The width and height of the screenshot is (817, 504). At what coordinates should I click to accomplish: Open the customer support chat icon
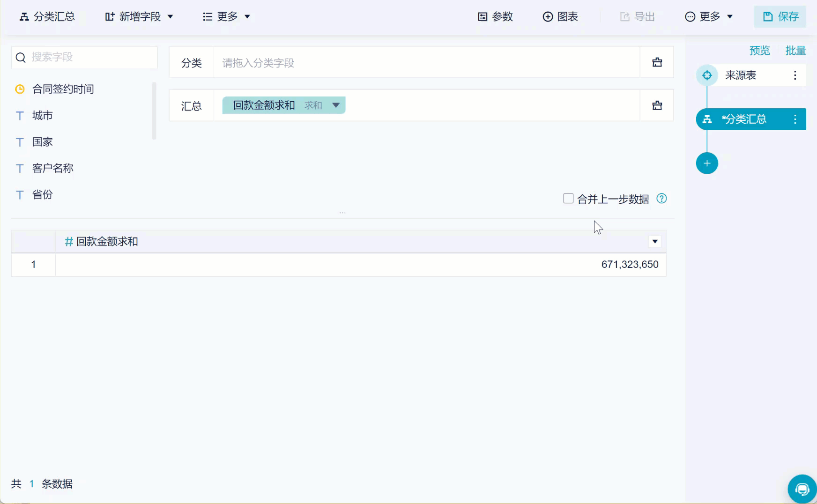pyautogui.click(x=802, y=489)
